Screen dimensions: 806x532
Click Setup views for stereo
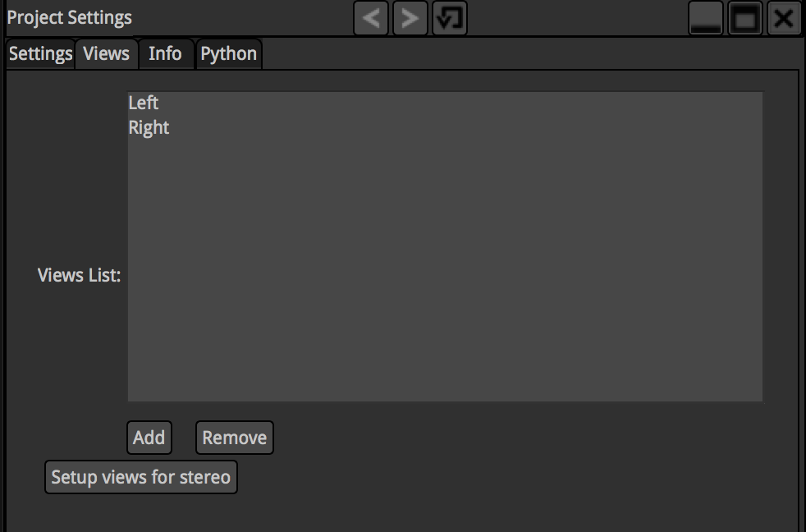click(x=140, y=477)
